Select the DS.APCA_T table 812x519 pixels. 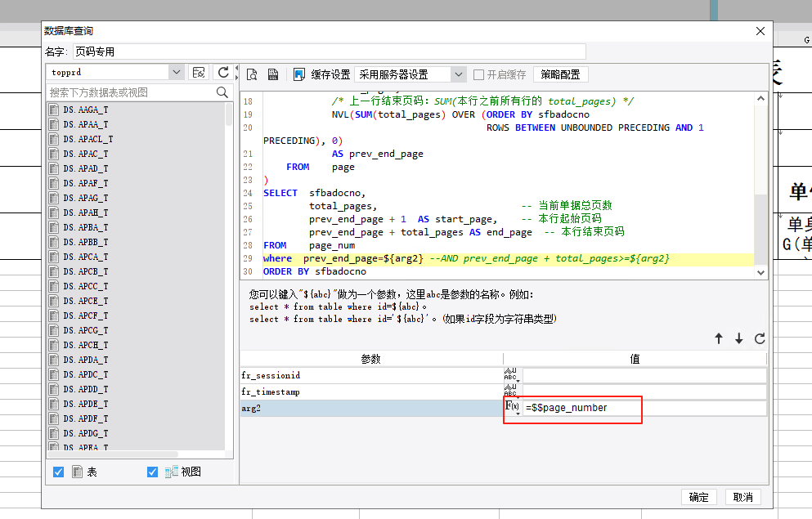tap(85, 257)
